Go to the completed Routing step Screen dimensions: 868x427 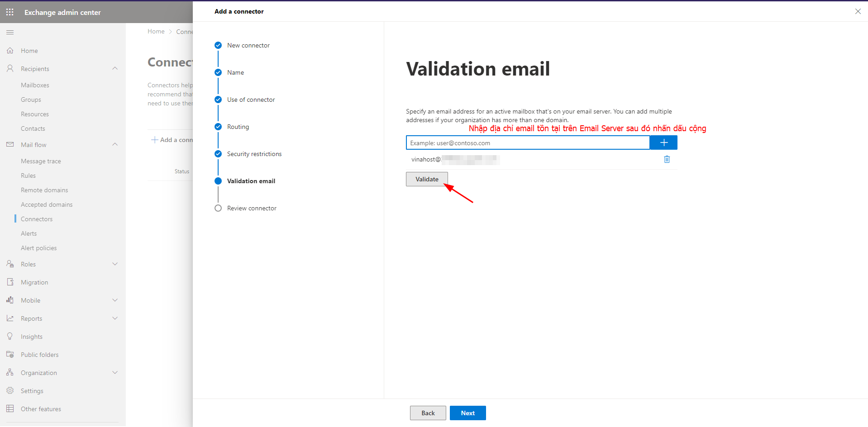tap(218, 127)
